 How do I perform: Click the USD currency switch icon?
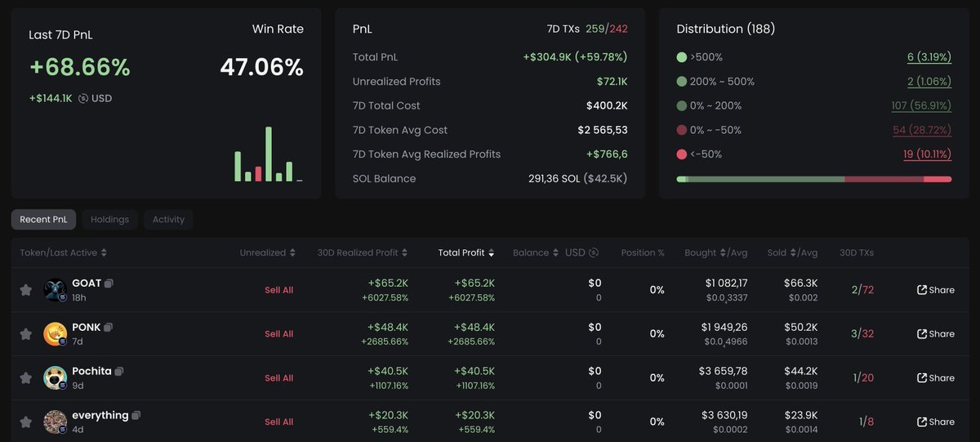click(x=83, y=99)
